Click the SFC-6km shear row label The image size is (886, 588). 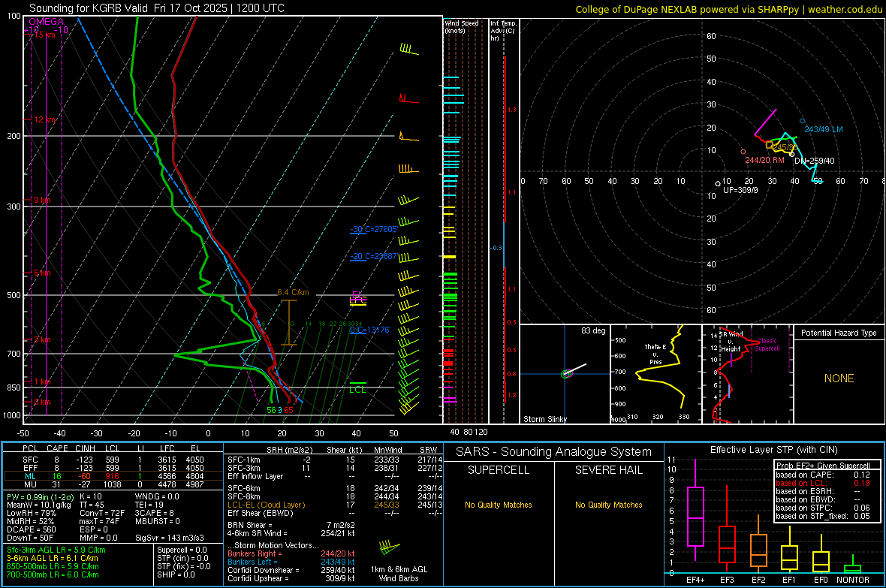tap(243, 488)
